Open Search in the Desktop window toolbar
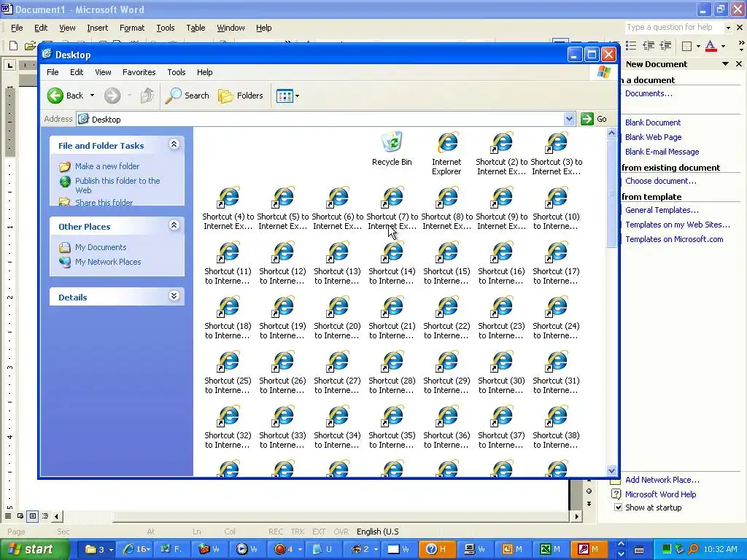Screen dimensions: 747x560 [x=187, y=96]
